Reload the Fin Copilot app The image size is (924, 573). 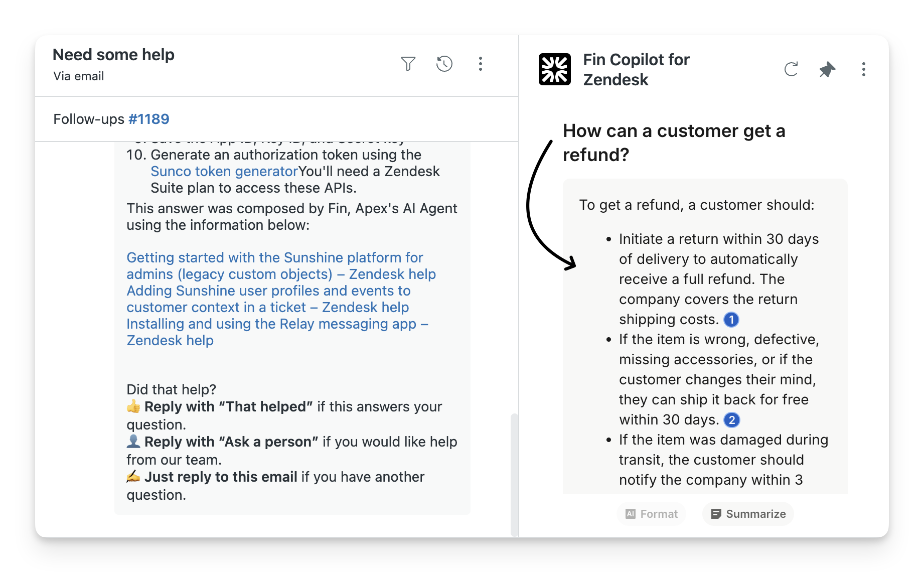point(791,69)
